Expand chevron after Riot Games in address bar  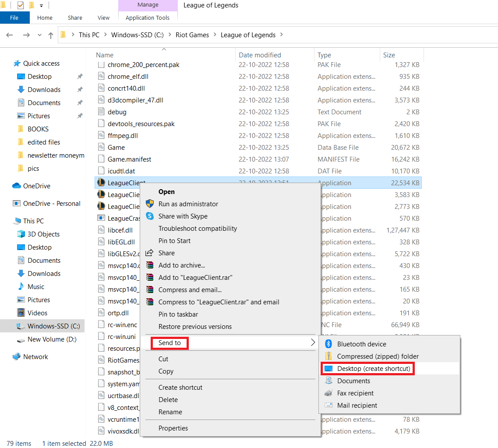[x=215, y=35]
